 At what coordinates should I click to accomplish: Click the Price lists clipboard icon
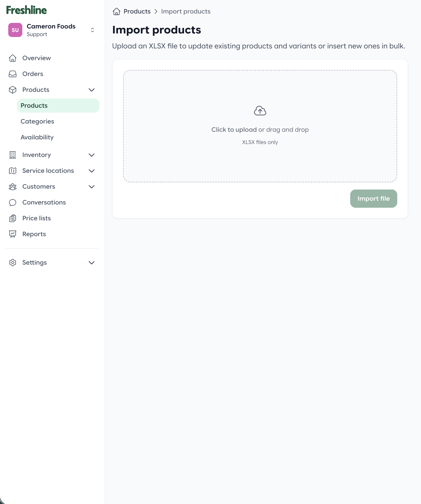click(x=13, y=218)
